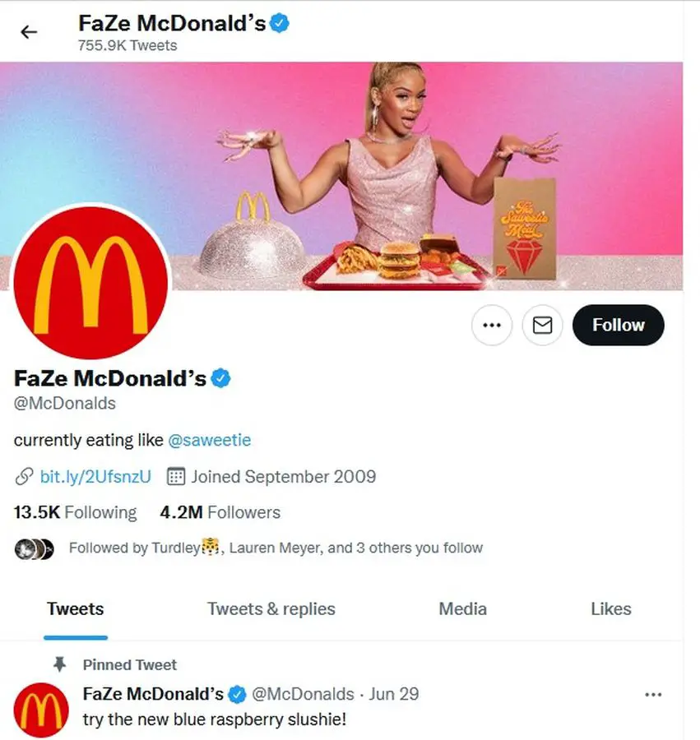Select the Likes tab
The image size is (700, 740).
pos(610,609)
